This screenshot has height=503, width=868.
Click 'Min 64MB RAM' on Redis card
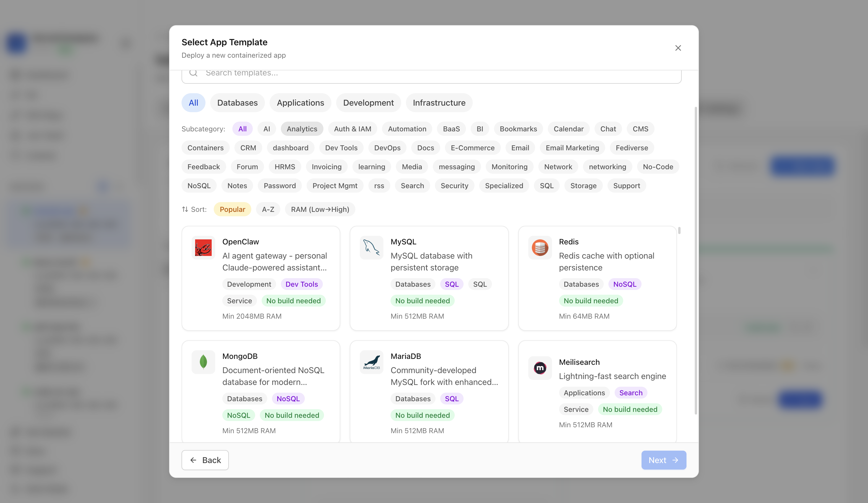pyautogui.click(x=584, y=316)
